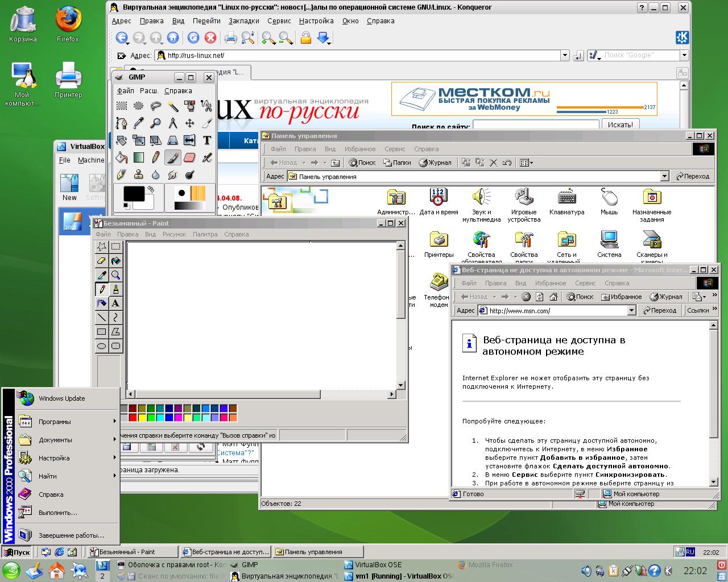The height and width of the screenshot is (582, 728).
Task: Open the Мышь control panel icon
Action: 609,201
